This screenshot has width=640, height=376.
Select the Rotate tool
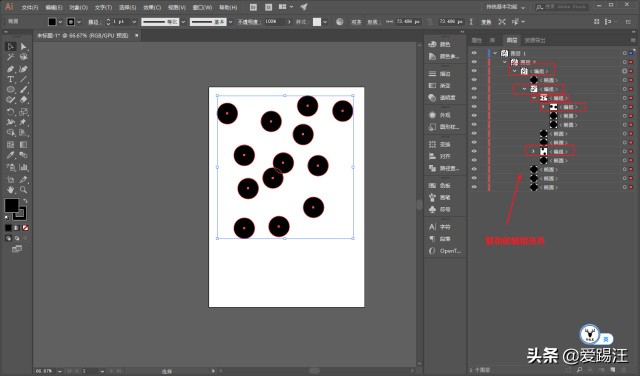(x=11, y=111)
